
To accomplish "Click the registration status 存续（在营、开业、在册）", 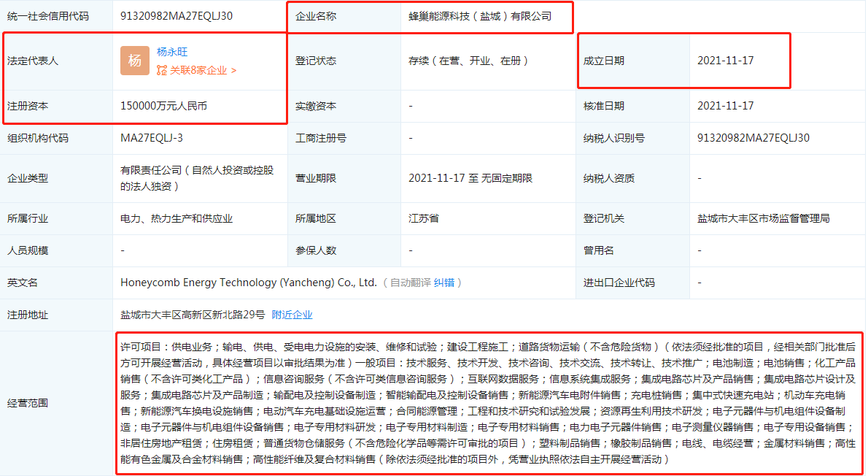I will pyautogui.click(x=470, y=61).
